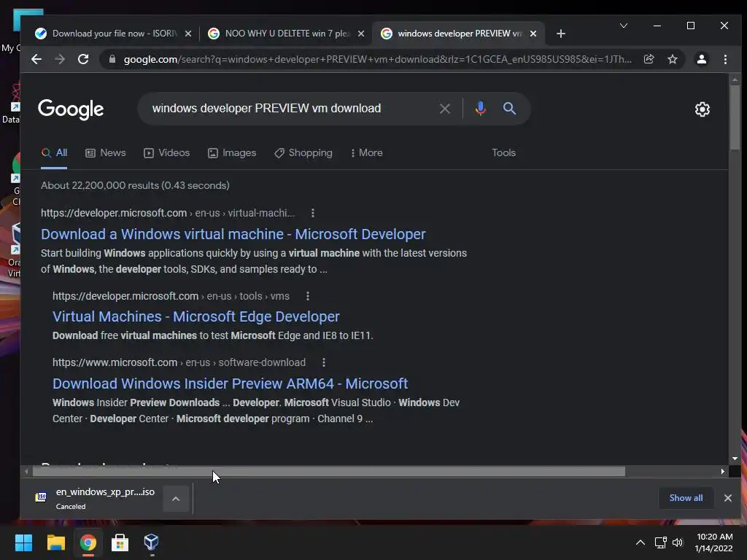Go back to the previous page
Viewport: 747px width, 560px height.
coord(36,59)
